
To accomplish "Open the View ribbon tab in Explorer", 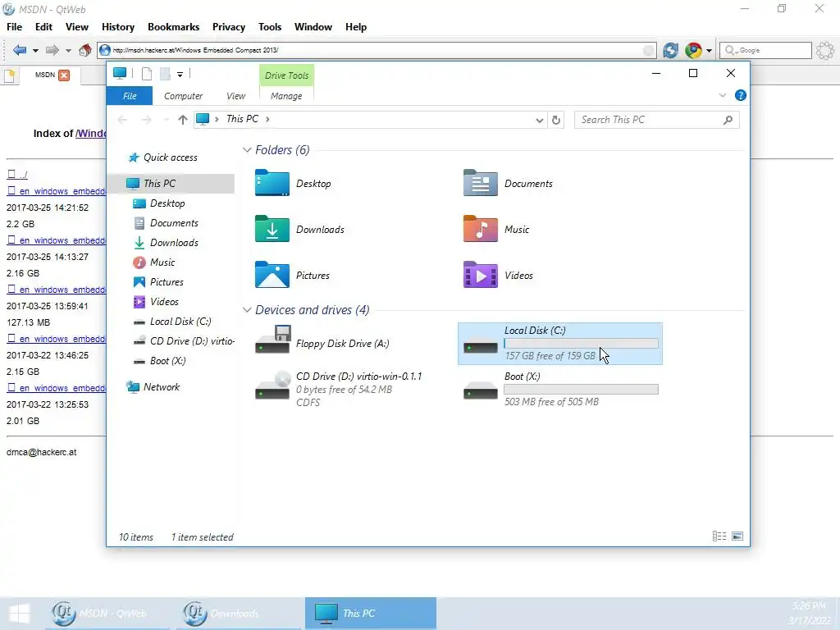I will click(x=235, y=96).
